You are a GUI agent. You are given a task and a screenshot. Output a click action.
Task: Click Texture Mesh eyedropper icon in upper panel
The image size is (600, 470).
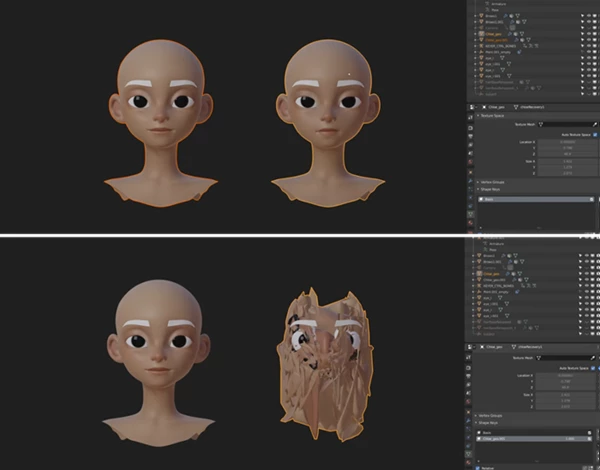[x=595, y=124]
